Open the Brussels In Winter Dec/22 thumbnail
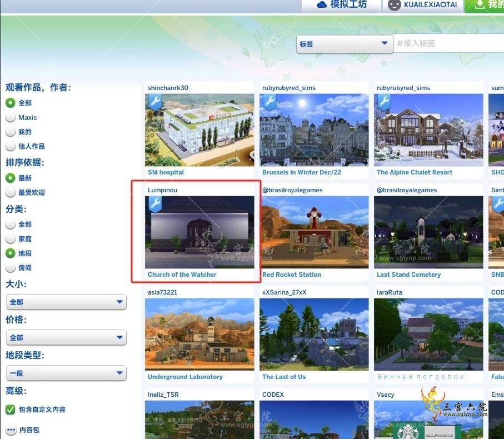504x439 pixels. 314,130
